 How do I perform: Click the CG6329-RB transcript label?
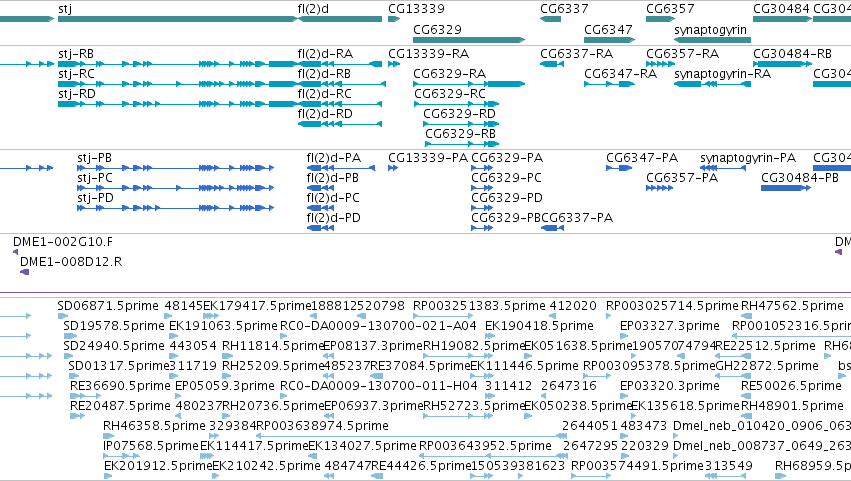[460, 134]
